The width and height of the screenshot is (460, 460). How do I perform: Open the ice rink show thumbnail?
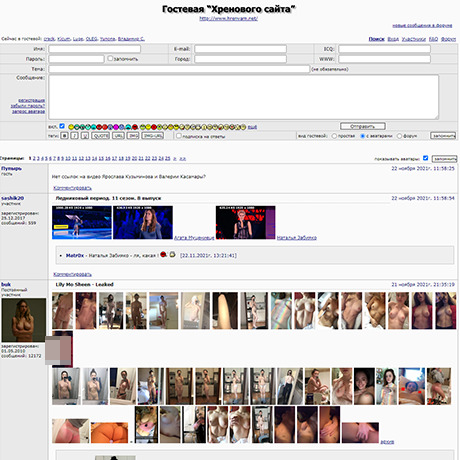(82, 222)
